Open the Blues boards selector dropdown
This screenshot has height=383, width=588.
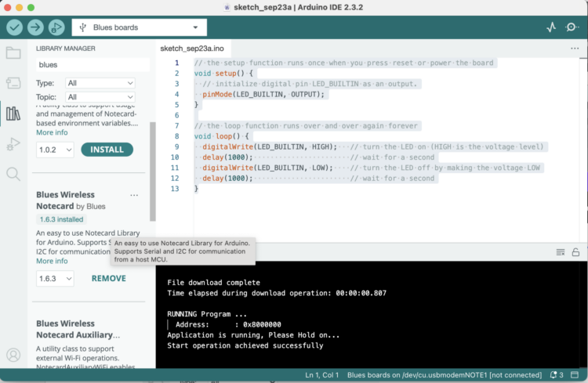pyautogui.click(x=139, y=27)
